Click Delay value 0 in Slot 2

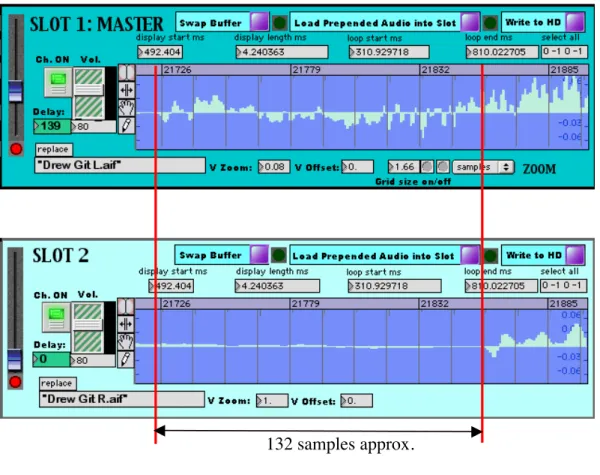(x=51, y=360)
